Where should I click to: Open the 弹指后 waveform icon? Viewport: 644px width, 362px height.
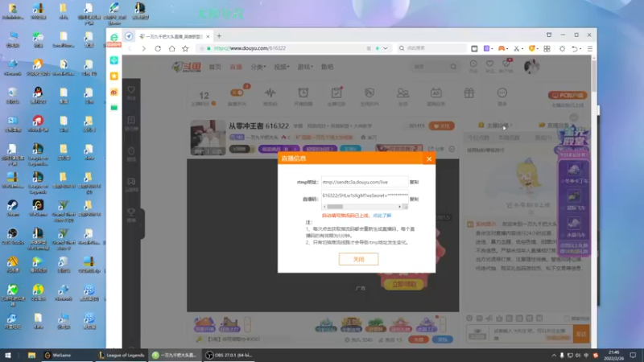point(270,93)
